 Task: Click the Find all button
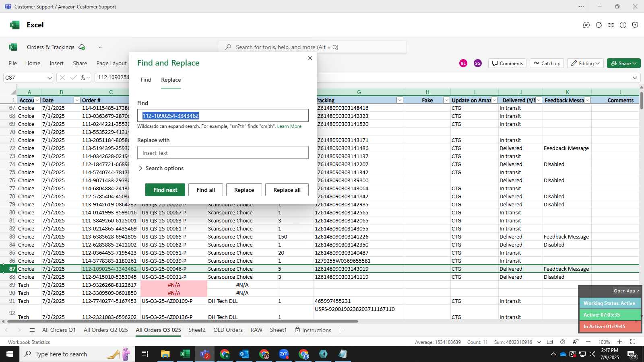pos(206,190)
